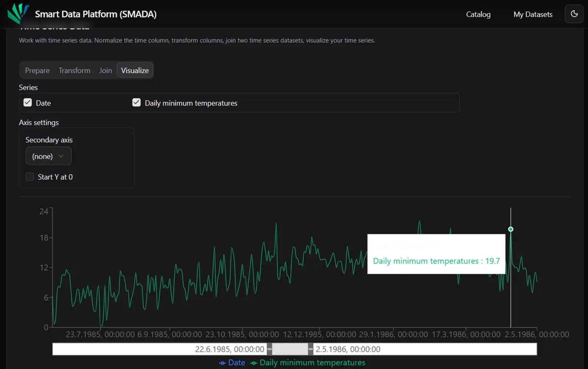Click chevron arrow in Secondary axis selector
588x369 pixels.
[x=61, y=156]
